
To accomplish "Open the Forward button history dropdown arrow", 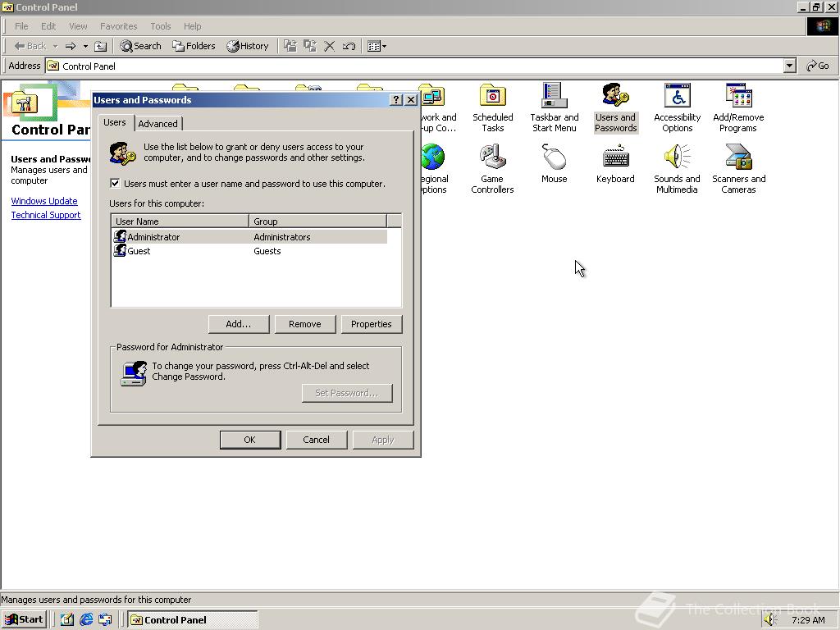I will (x=85, y=46).
